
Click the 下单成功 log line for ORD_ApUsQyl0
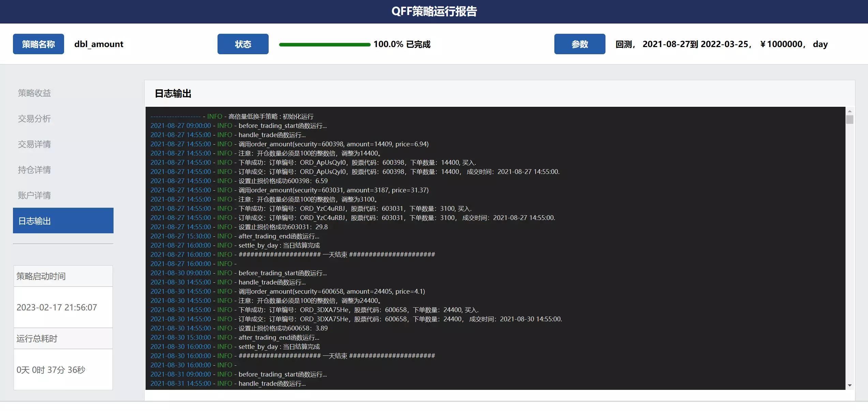tap(313, 162)
